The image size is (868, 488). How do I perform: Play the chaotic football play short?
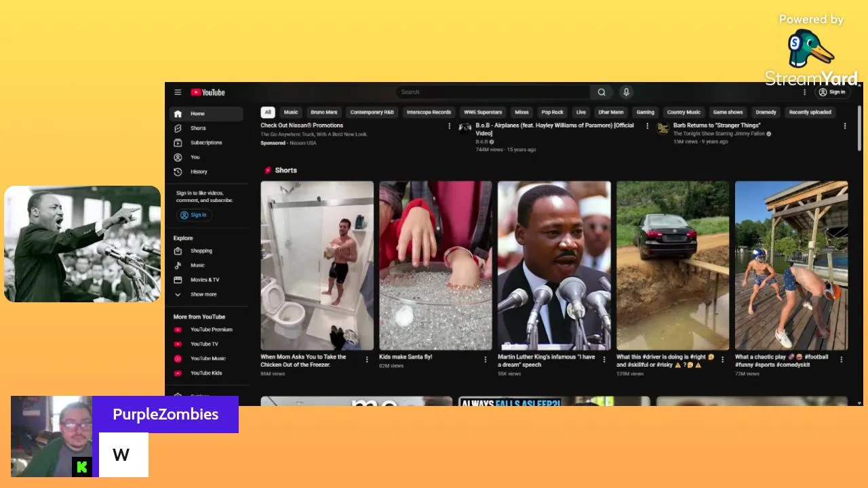pyautogui.click(x=791, y=265)
